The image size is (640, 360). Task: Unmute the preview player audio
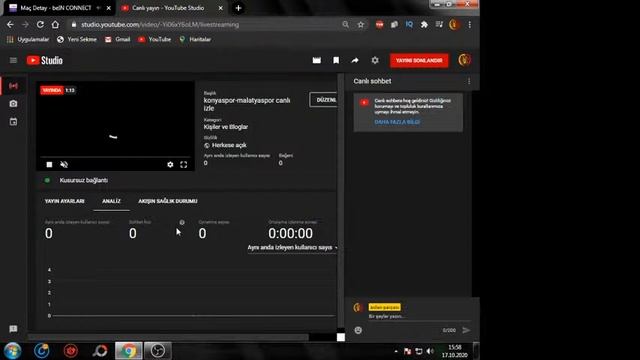point(64,164)
